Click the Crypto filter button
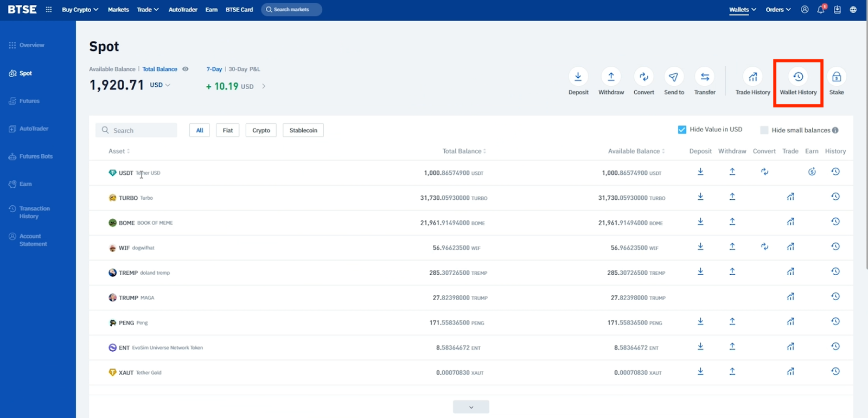868x418 pixels. click(x=261, y=130)
